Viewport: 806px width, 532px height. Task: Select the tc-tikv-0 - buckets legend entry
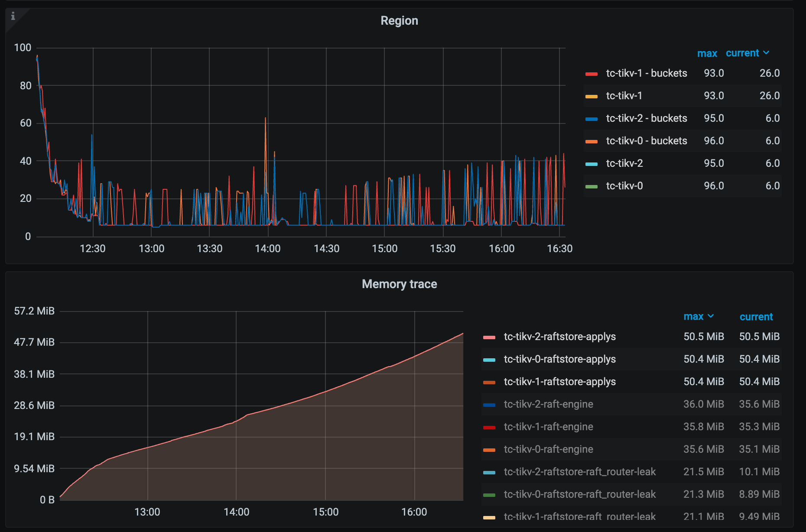[647, 140]
